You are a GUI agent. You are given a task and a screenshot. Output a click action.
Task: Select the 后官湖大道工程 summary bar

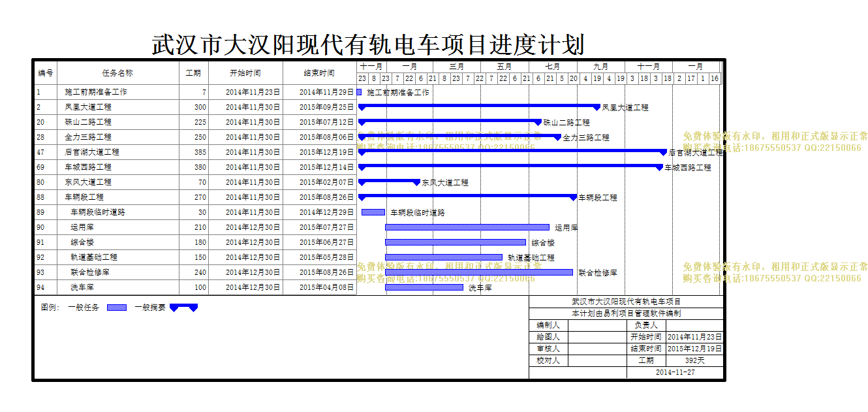pyautogui.click(x=513, y=151)
